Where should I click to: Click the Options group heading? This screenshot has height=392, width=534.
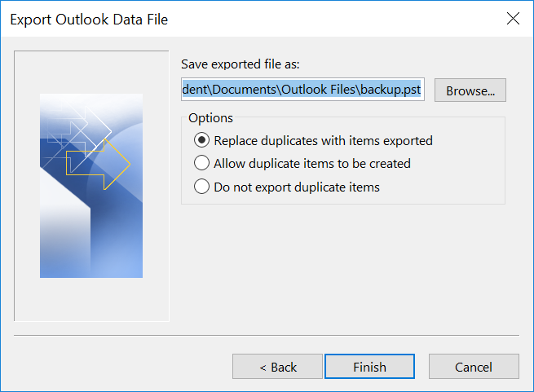(210, 118)
